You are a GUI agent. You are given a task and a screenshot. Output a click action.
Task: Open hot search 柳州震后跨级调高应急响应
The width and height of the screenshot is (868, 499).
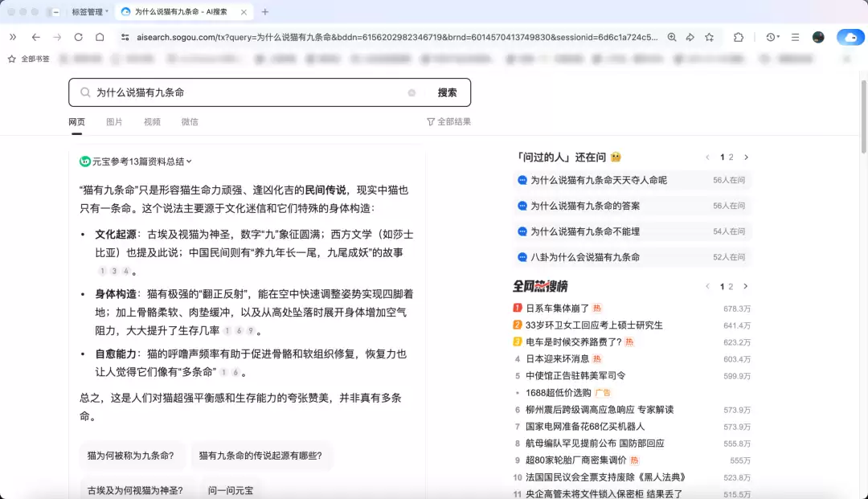600,410
